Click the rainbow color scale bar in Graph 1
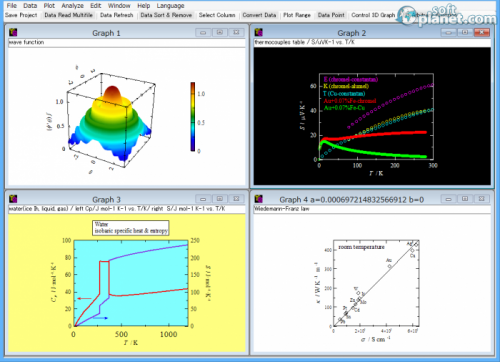500x362 pixels. point(193,117)
